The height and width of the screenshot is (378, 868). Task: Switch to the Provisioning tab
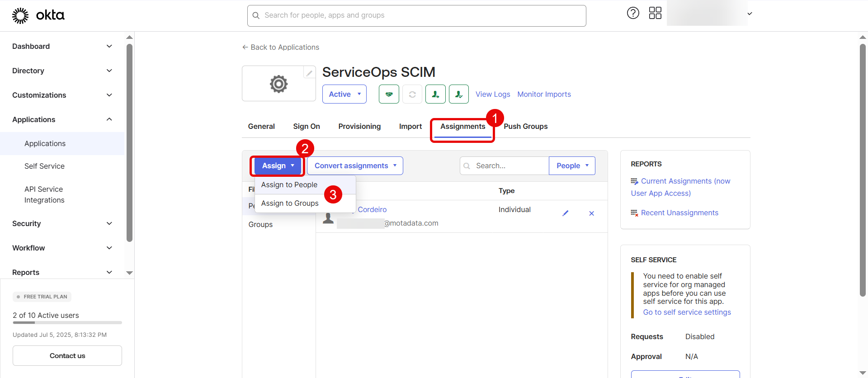(359, 127)
